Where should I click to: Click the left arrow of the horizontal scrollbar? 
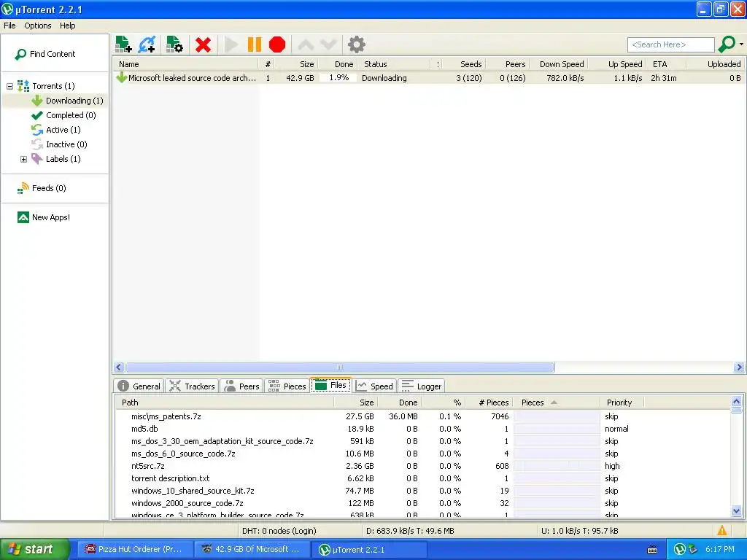click(119, 367)
